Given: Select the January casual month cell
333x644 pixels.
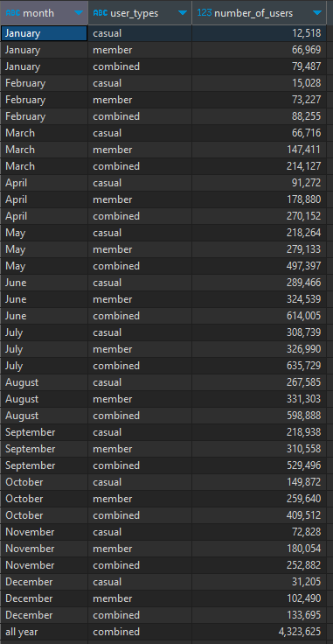Looking at the screenshot, I should [x=44, y=33].
